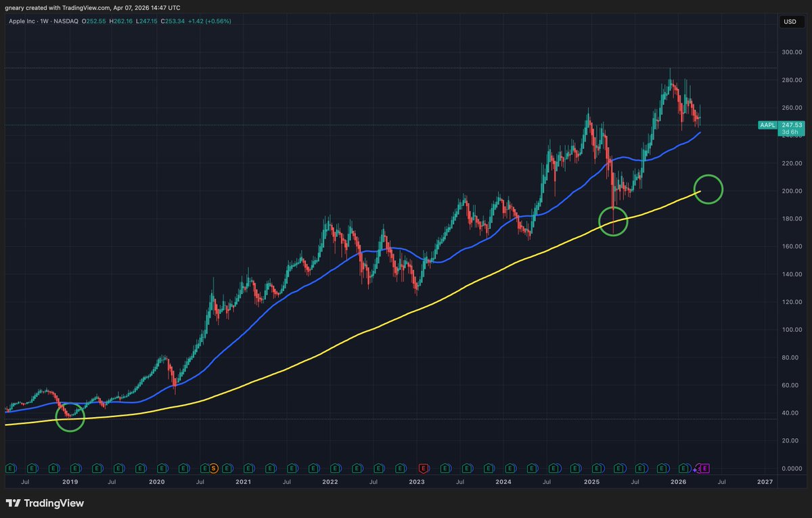Click the green E marker beside the S marker
The image size is (812, 518).
click(x=204, y=468)
